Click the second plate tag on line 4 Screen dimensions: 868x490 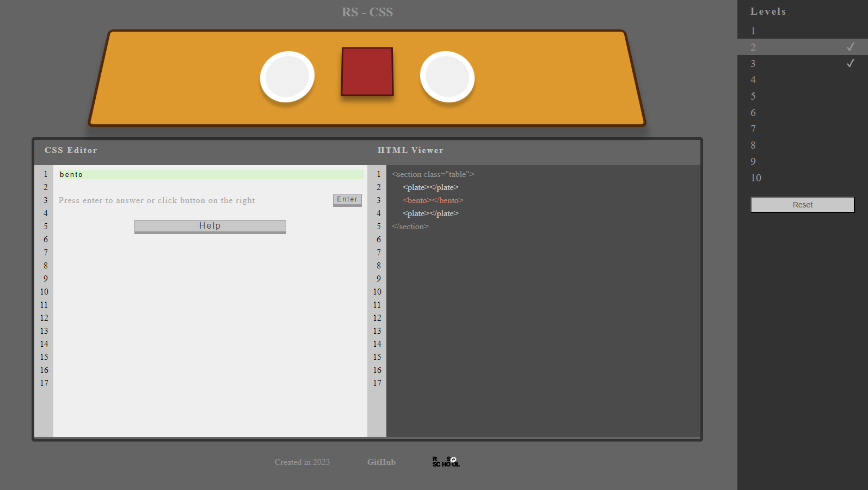tap(430, 213)
